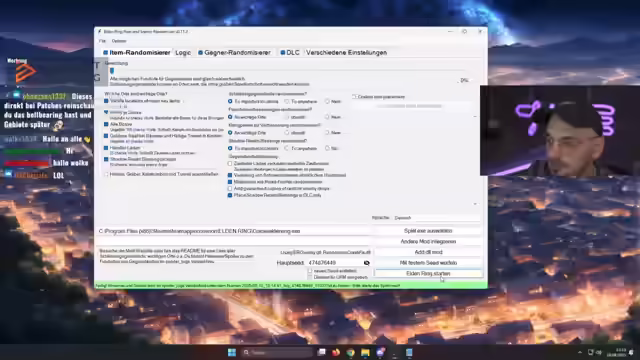Open the taskbar clock and date
Image resolution: width=640 pixels, height=360 pixels.
pos(616,352)
